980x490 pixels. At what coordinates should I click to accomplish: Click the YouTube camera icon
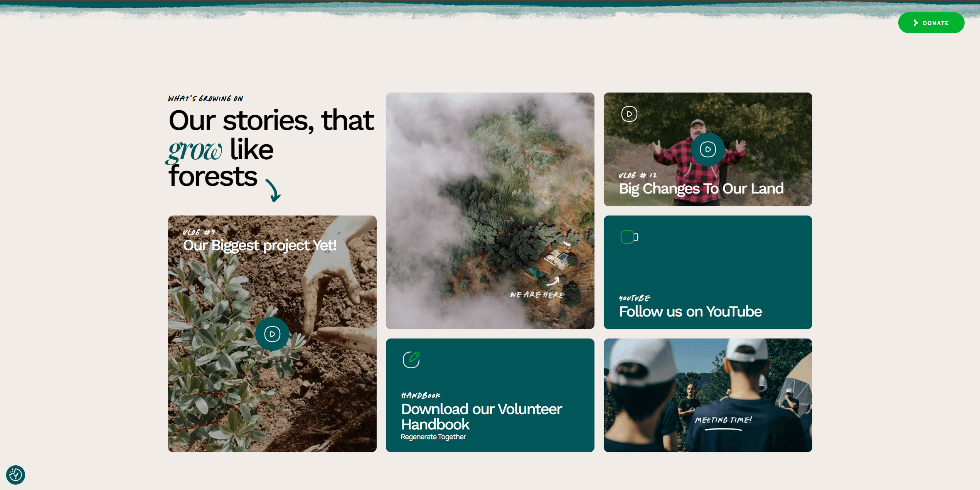(629, 237)
